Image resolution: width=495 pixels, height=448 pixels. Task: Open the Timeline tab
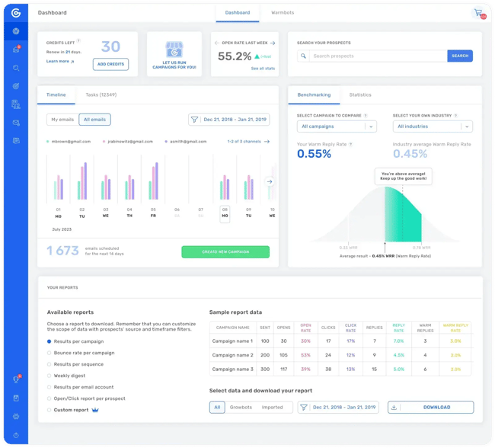pos(56,94)
